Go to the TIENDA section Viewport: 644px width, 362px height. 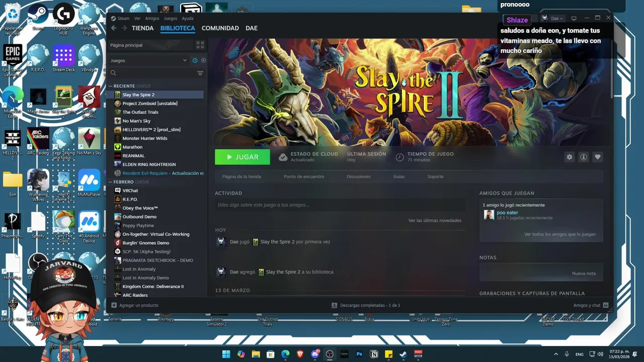pyautogui.click(x=143, y=28)
